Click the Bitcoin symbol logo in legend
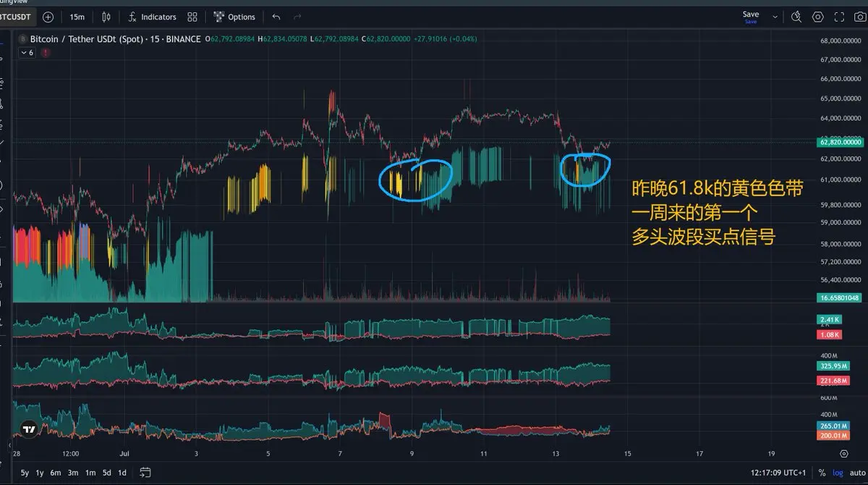Image resolution: width=868 pixels, height=485 pixels. (22, 38)
